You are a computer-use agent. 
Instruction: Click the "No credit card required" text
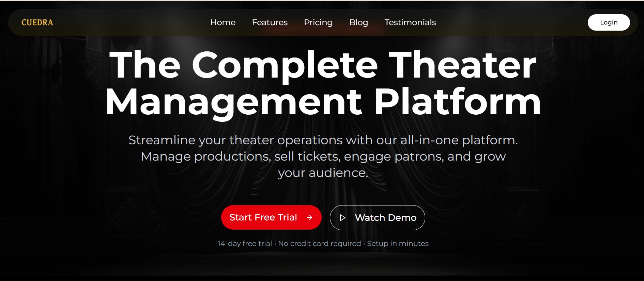(319, 244)
